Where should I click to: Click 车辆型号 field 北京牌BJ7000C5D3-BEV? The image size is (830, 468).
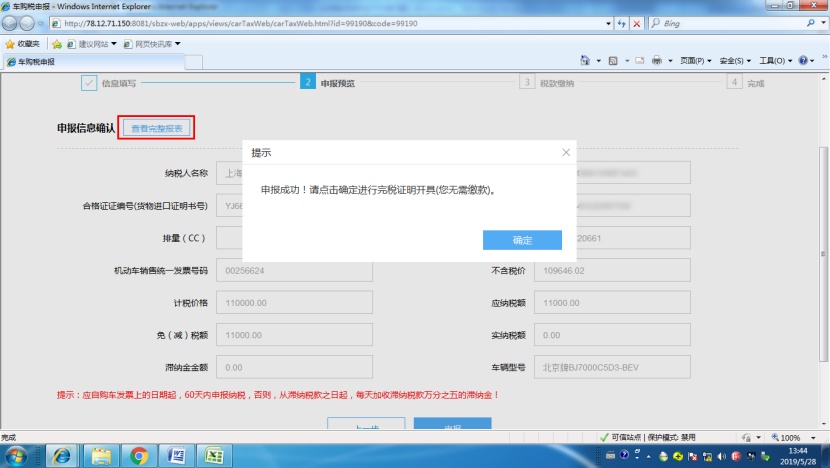[x=612, y=367]
